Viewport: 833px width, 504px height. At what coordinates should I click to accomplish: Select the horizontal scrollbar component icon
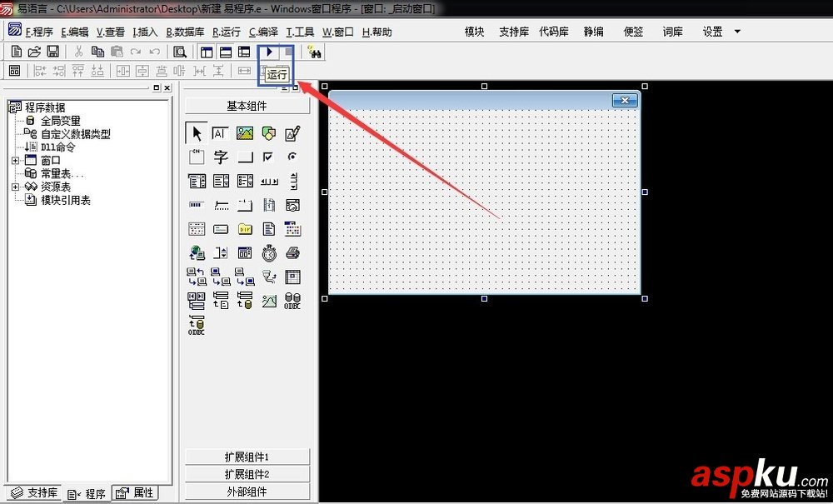[x=269, y=182]
